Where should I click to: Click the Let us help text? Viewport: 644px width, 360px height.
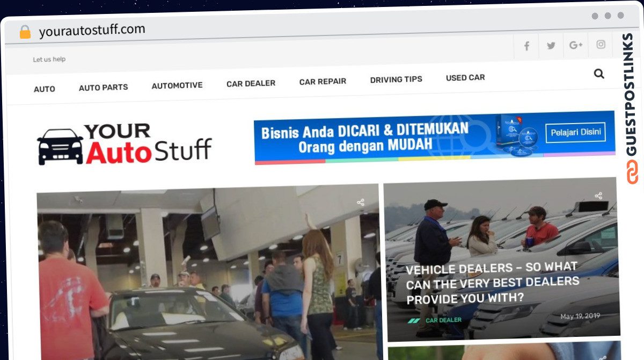(x=49, y=60)
